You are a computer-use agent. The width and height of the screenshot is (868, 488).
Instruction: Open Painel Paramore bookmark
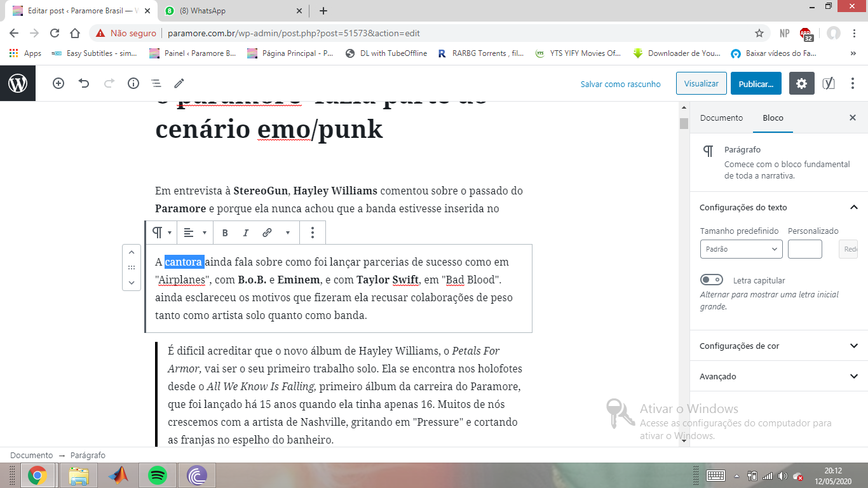click(x=193, y=53)
